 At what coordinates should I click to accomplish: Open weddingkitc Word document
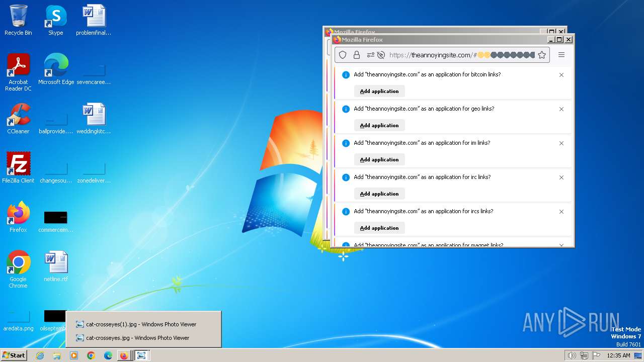click(94, 119)
